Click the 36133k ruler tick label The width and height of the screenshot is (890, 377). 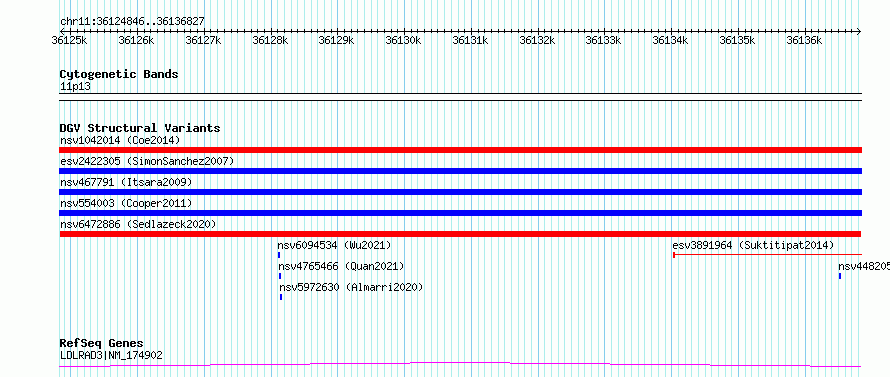pyautogui.click(x=604, y=40)
